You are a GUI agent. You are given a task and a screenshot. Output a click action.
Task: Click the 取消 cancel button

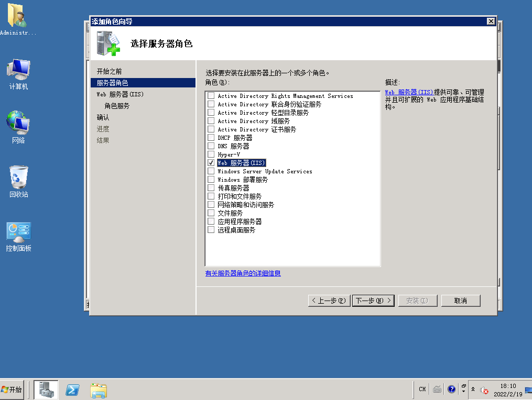tap(461, 301)
